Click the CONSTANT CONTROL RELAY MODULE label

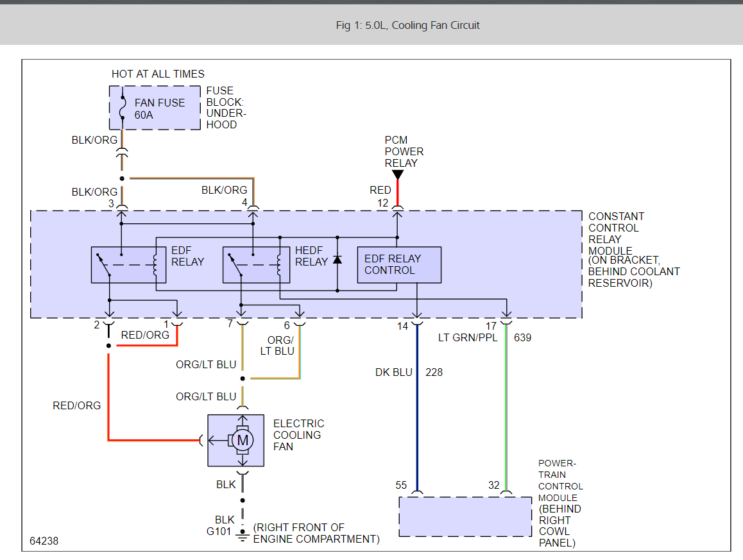[616, 233]
